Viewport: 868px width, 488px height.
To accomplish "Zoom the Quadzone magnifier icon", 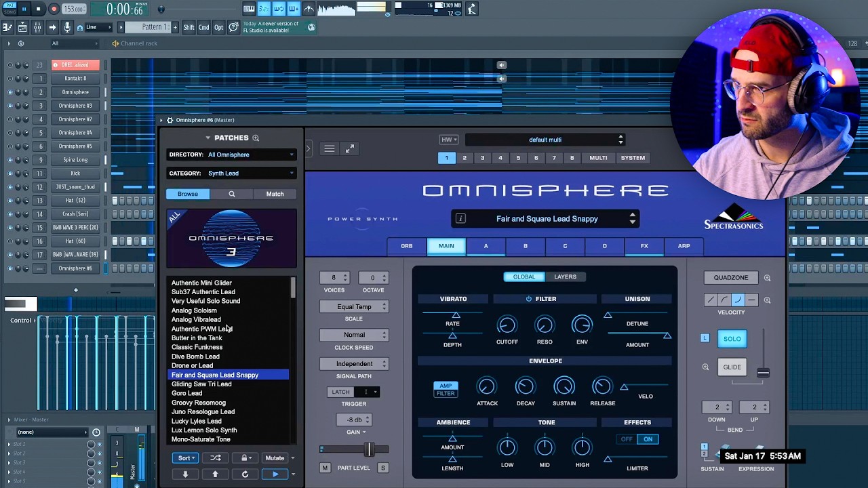I will 767,278.
